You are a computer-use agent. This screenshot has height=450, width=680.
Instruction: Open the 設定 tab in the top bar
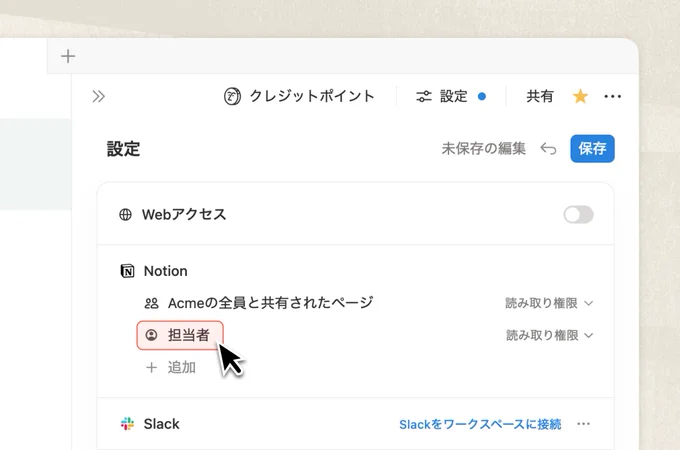click(450, 96)
